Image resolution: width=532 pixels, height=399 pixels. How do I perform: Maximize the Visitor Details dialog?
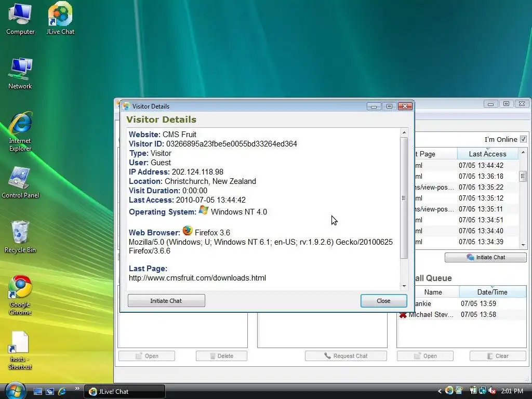[x=389, y=107]
